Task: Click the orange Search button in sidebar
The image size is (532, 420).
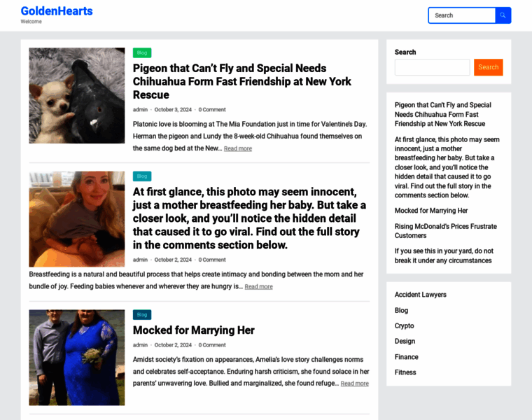Action: coord(488,67)
